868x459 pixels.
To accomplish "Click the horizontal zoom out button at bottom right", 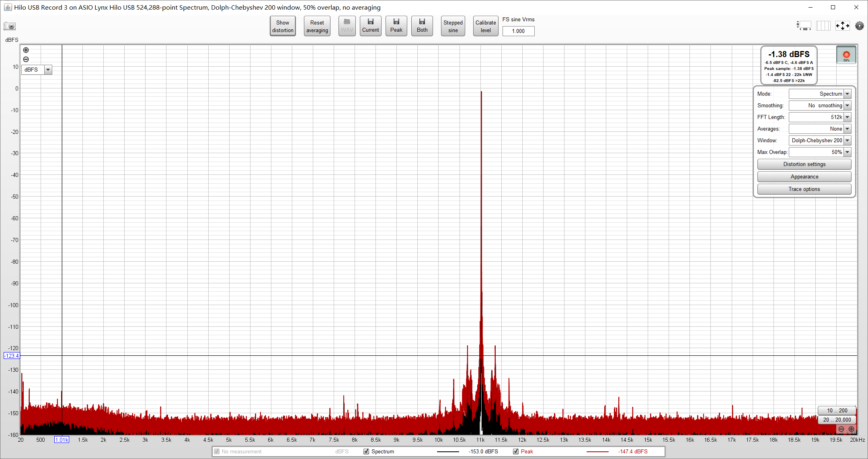I will tap(841, 429).
